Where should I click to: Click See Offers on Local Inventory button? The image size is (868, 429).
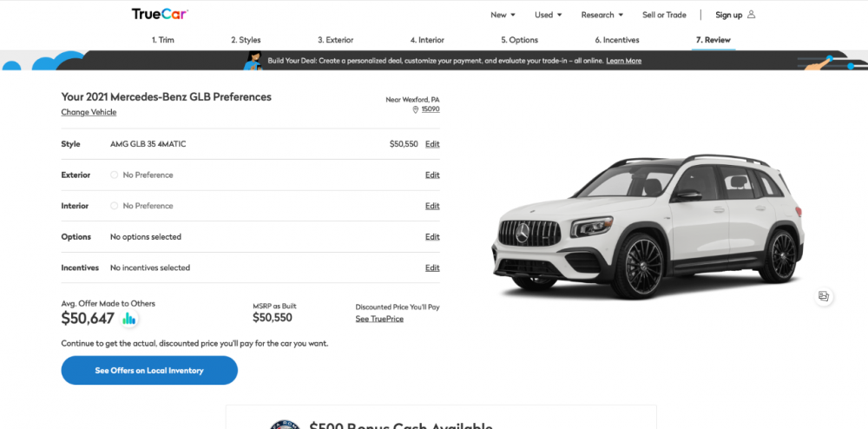click(149, 370)
